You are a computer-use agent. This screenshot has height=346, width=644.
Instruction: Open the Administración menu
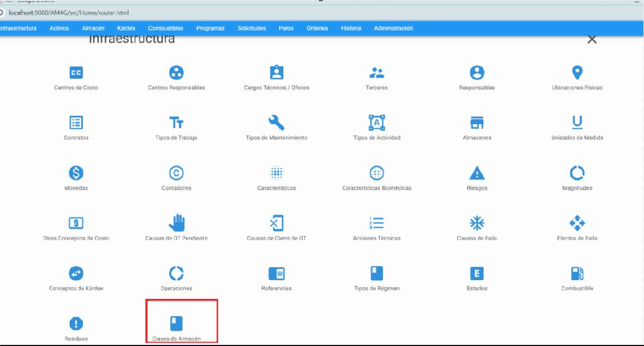pos(393,28)
